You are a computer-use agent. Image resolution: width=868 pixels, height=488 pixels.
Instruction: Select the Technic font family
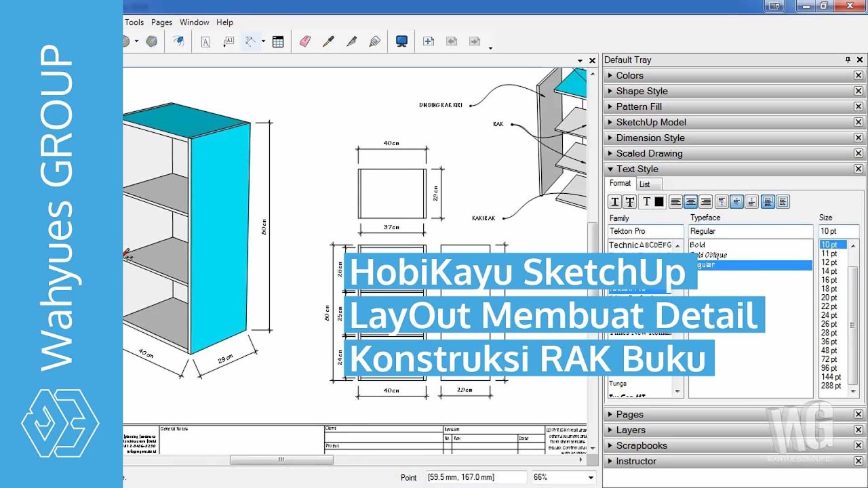tap(640, 245)
